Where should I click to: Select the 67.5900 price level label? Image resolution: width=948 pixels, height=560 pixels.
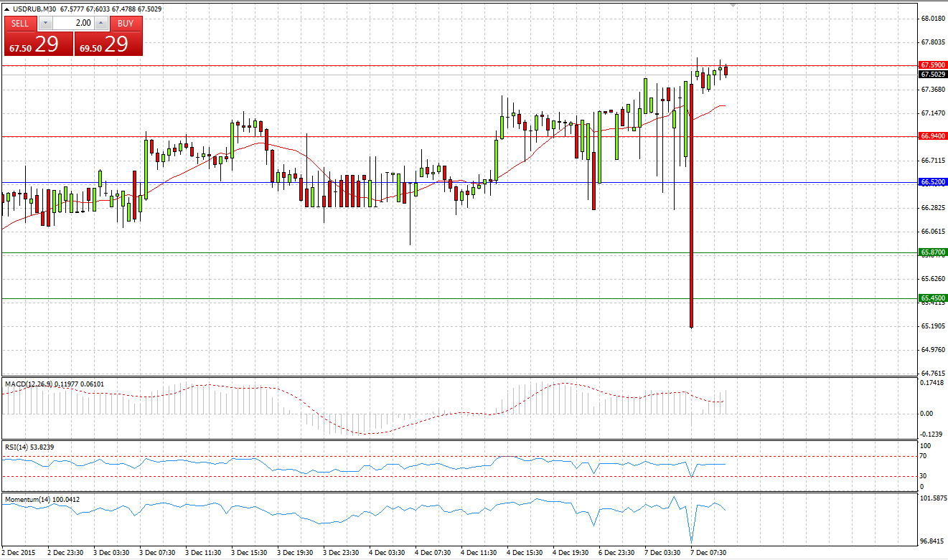tap(933, 65)
